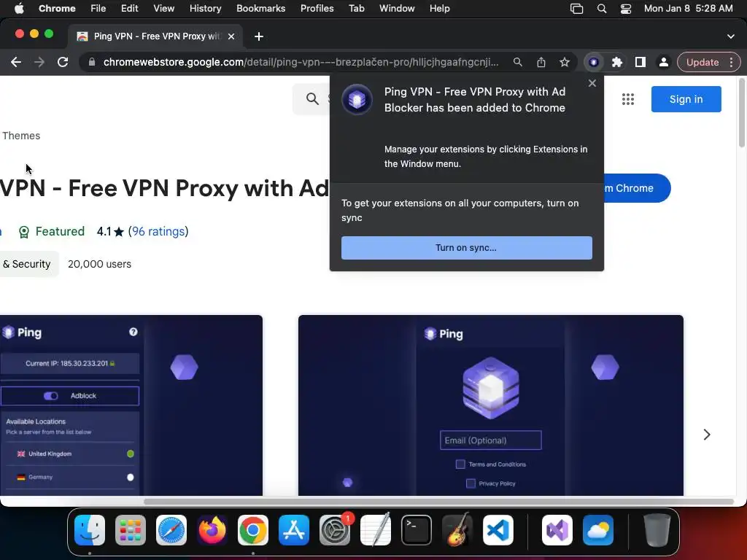
Task: Go back to the previous page
Action: pyautogui.click(x=16, y=63)
